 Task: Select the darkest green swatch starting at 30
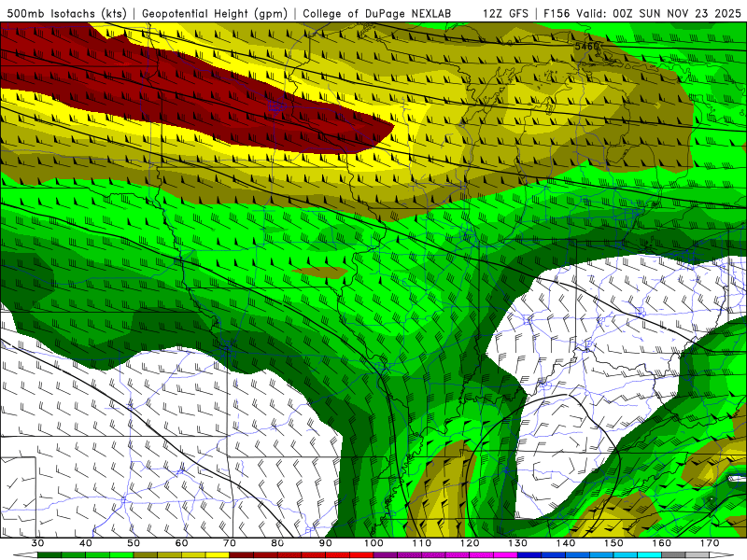point(49,555)
